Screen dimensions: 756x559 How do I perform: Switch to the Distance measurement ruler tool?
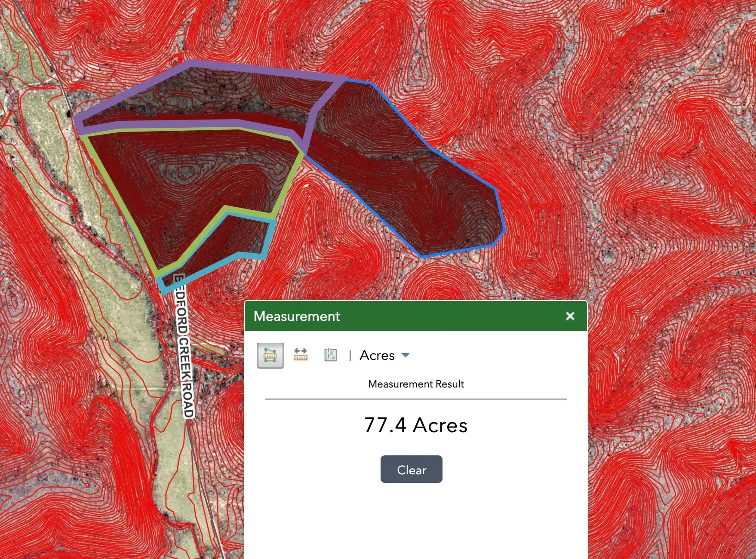tap(300, 355)
